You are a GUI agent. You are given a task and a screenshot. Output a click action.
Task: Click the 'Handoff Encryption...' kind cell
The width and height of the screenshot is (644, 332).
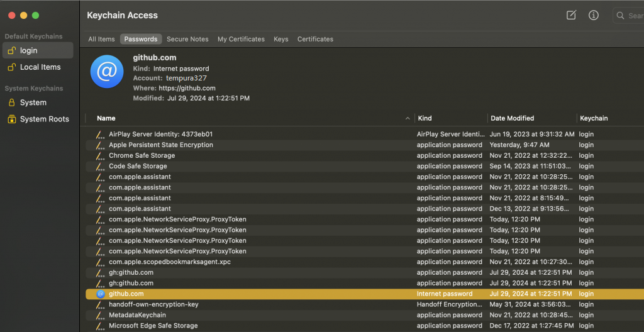coord(449,304)
